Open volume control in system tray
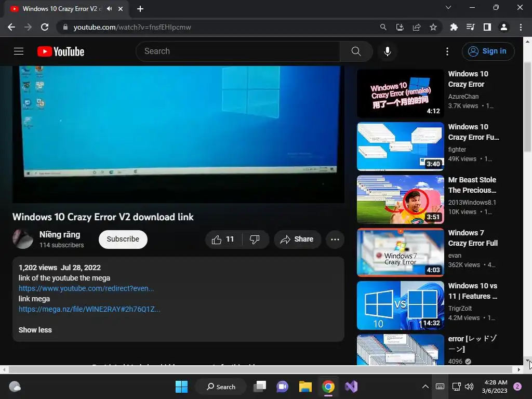 click(469, 387)
